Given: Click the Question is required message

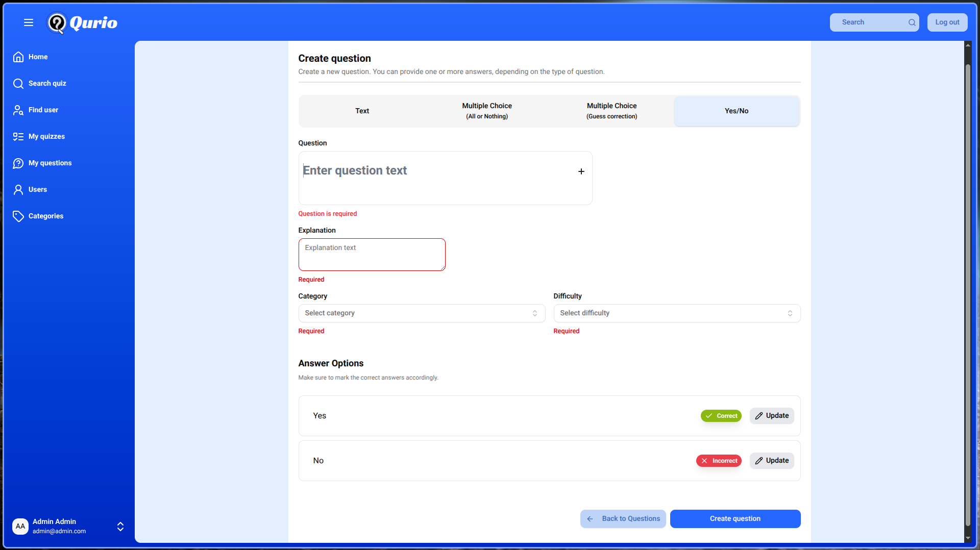Looking at the screenshot, I should click(328, 214).
